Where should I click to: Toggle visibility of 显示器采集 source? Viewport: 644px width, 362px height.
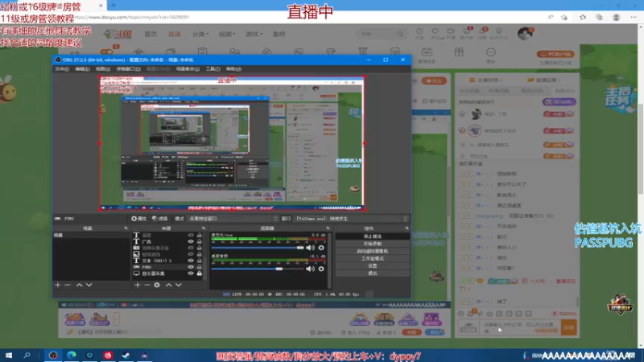pos(191,274)
